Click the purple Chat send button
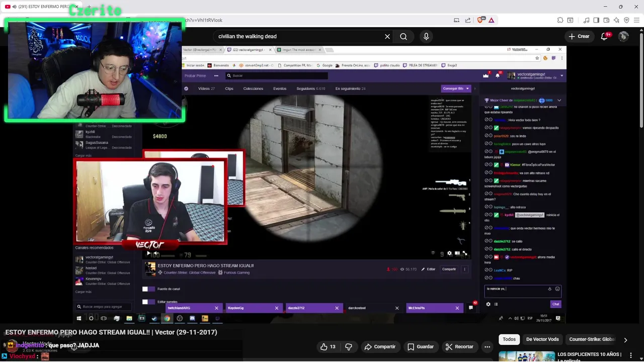 (x=555, y=304)
